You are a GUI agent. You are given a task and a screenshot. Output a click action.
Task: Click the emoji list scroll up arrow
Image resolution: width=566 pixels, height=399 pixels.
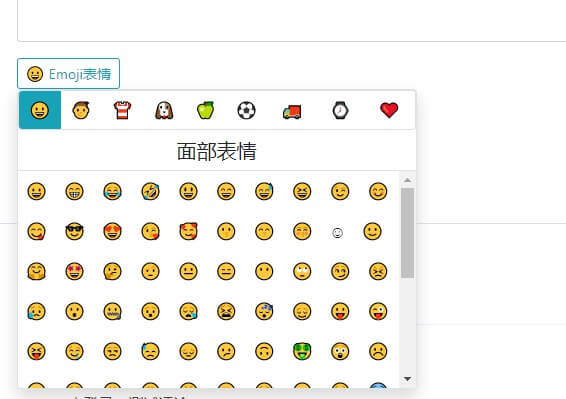point(408,180)
